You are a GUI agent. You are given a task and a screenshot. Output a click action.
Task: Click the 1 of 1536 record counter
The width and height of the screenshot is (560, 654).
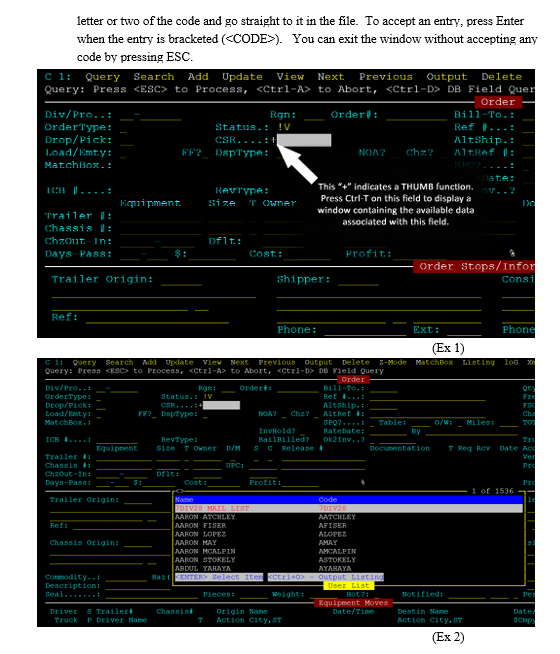pos(492,491)
